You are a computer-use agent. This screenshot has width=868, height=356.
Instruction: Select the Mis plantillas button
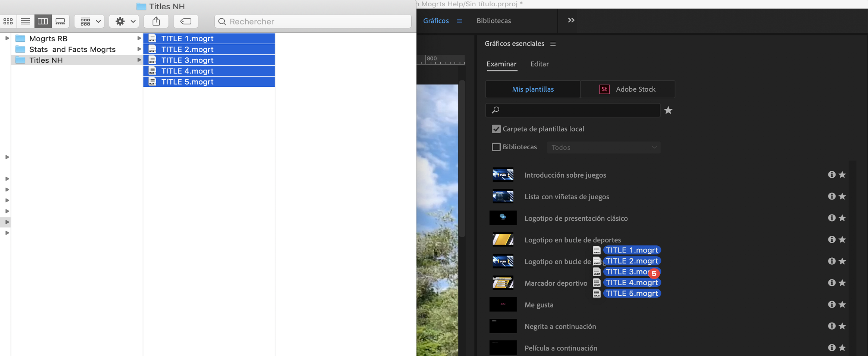(533, 89)
